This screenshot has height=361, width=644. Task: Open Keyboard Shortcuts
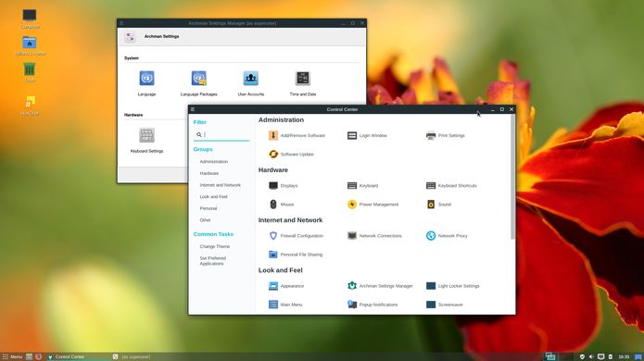(x=451, y=186)
